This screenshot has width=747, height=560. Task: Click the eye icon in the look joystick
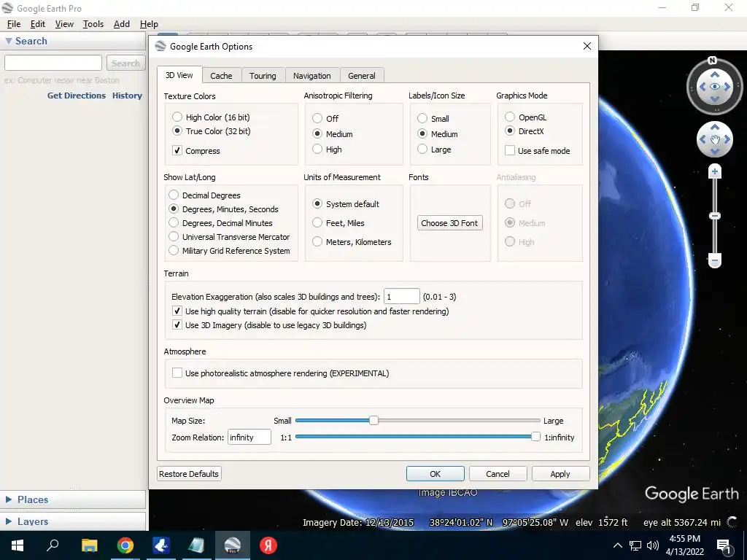click(x=715, y=87)
